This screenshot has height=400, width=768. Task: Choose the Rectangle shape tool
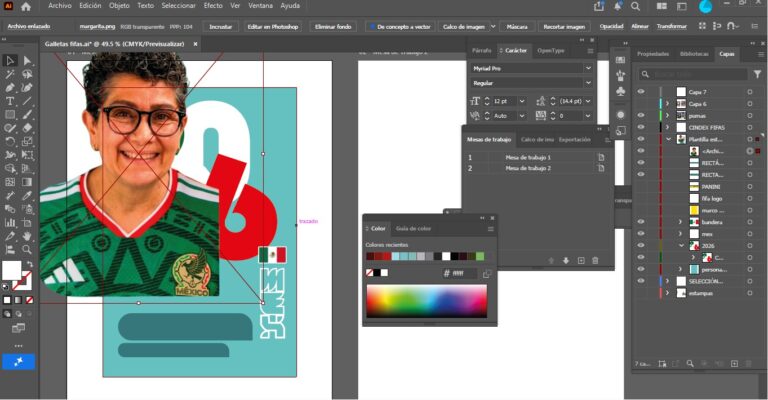[9, 115]
